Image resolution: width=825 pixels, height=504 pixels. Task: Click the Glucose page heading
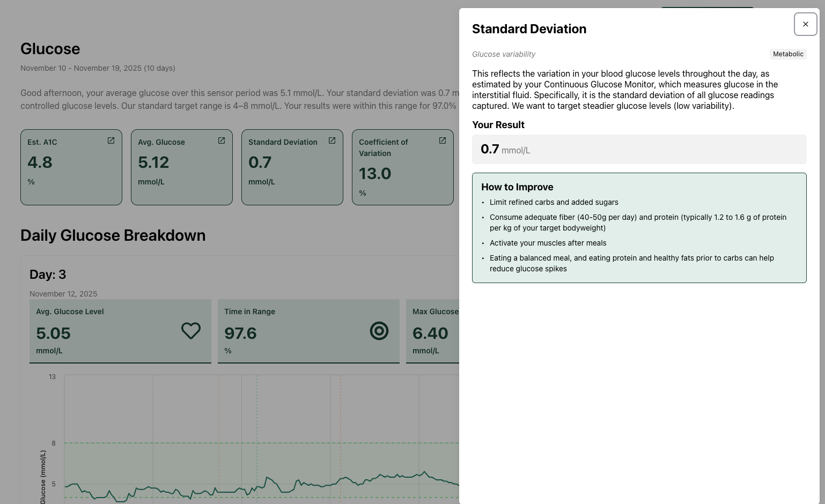tap(50, 49)
